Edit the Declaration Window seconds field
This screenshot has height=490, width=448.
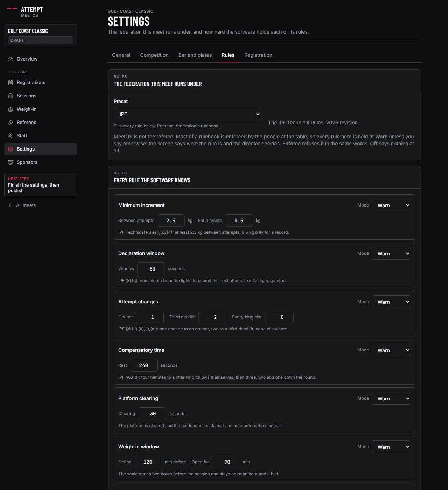151,269
